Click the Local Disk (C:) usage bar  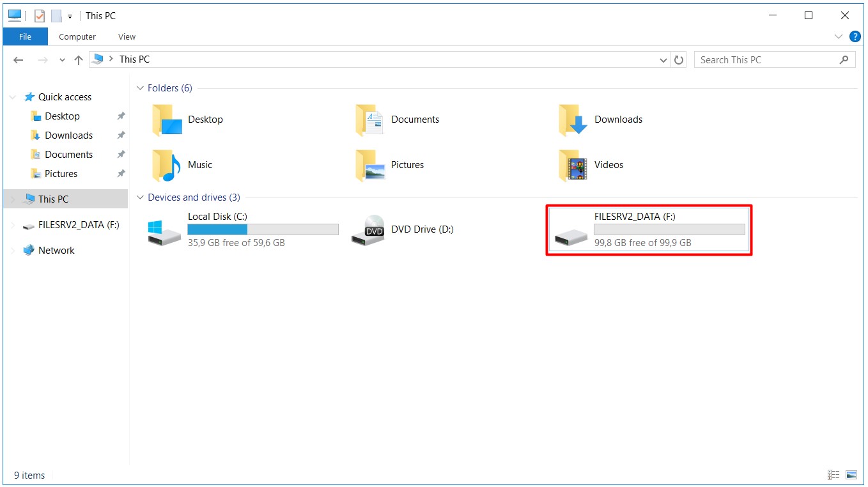tap(263, 230)
